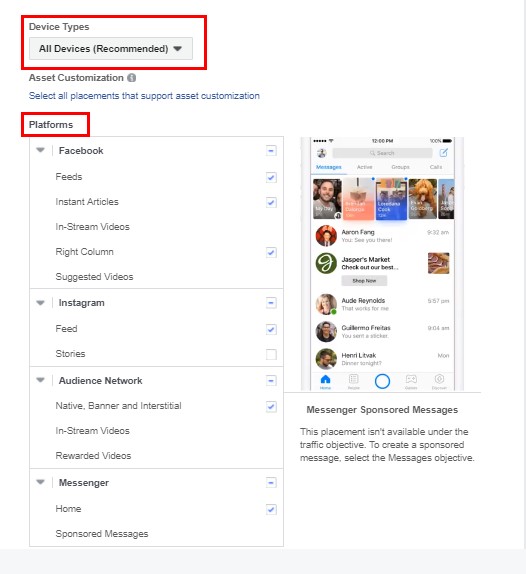Image resolution: width=526 pixels, height=574 pixels.
Task: Open the dog story thumbnail
Action: coord(422,199)
